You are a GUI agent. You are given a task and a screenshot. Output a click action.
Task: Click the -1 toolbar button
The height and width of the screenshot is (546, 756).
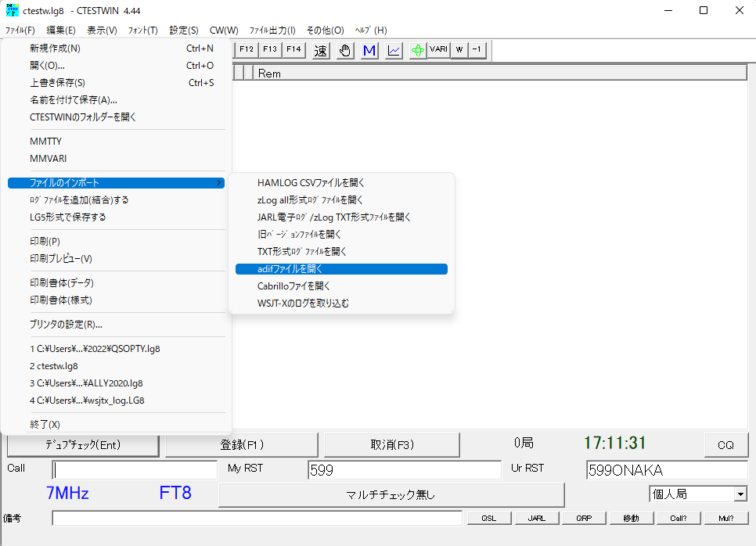point(477,49)
